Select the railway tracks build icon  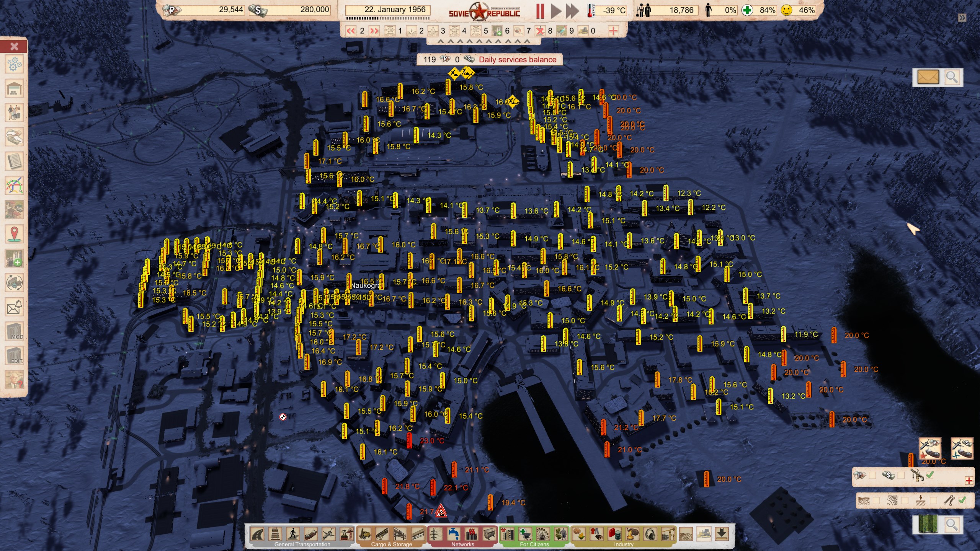(x=275, y=534)
